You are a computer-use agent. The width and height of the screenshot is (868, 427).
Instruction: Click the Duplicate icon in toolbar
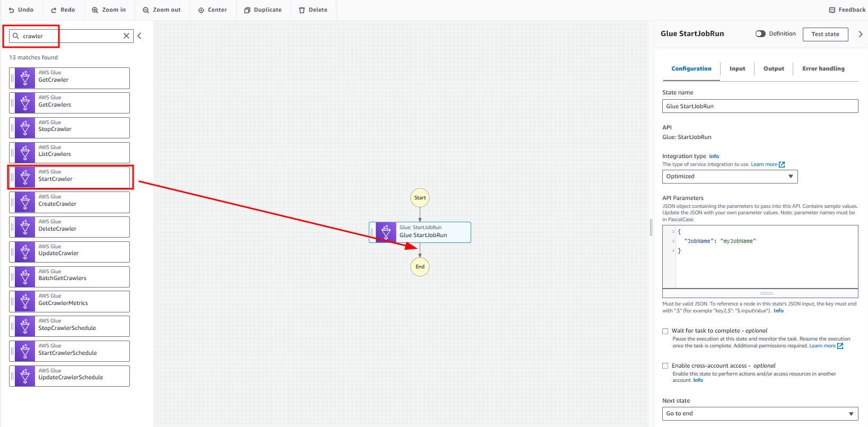(x=247, y=10)
